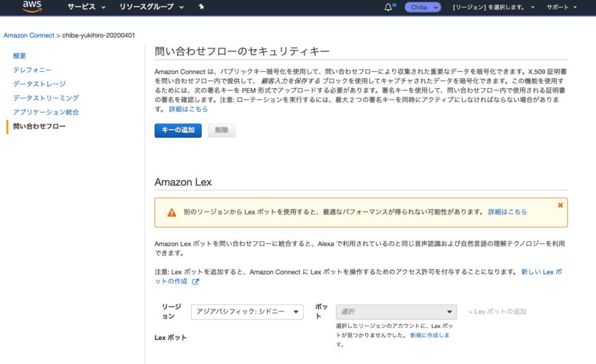Screen dimensions: 596x364
Task: Open 詳細はこちら link under security keys
Action: click(x=189, y=109)
